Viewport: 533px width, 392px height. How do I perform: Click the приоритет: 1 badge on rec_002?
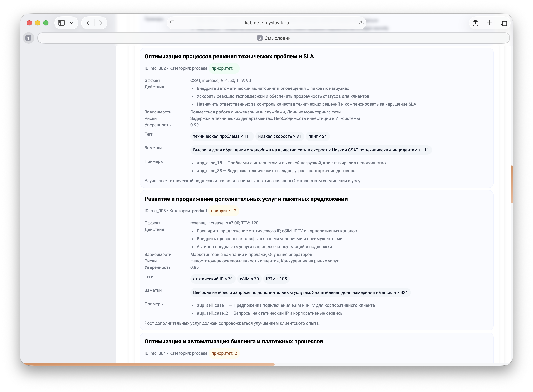pyautogui.click(x=224, y=68)
